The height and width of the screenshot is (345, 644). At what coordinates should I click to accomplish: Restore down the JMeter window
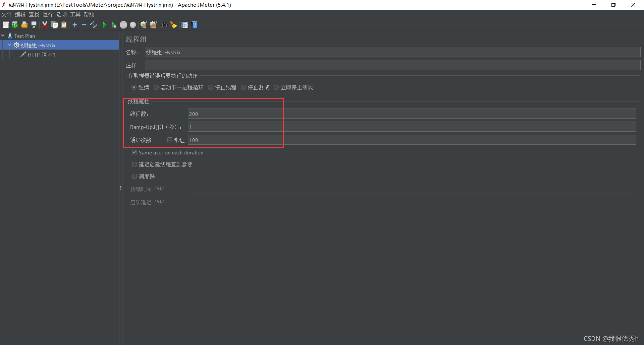point(613,5)
